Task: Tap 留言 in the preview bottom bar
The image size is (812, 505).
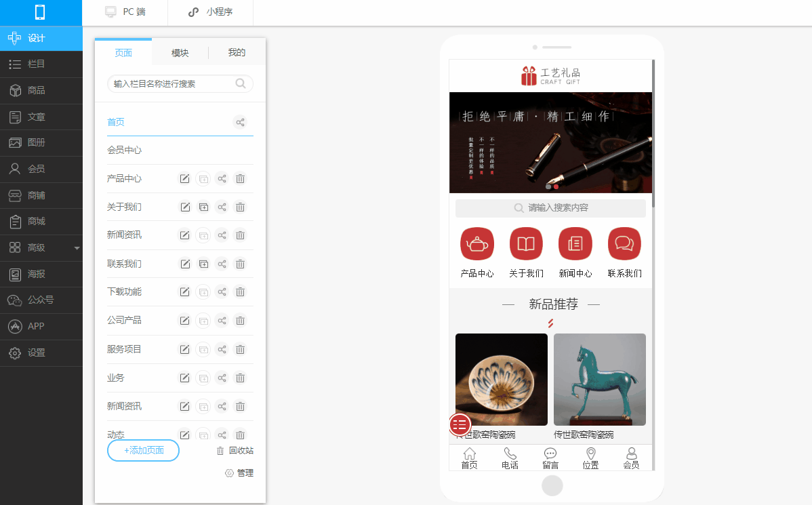Action: pyautogui.click(x=550, y=458)
